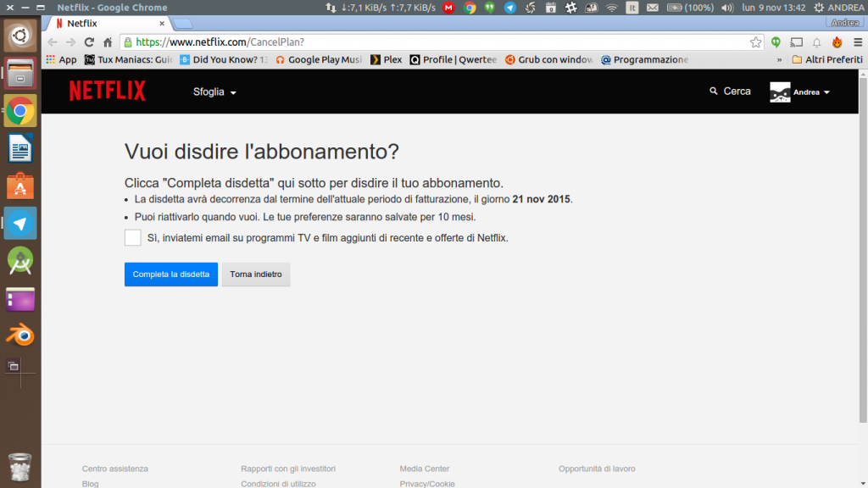This screenshot has width=868, height=488.
Task: Open workspace switcher in launcher
Action: click(20, 373)
